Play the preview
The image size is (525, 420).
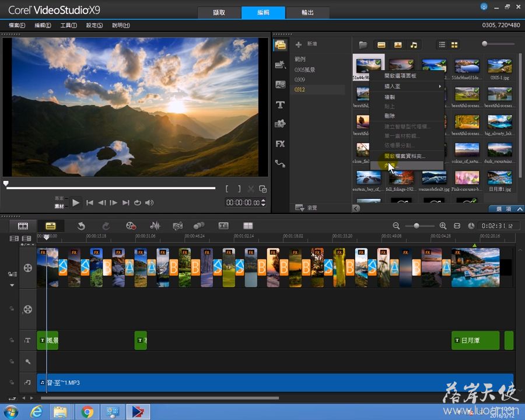pyautogui.click(x=76, y=202)
